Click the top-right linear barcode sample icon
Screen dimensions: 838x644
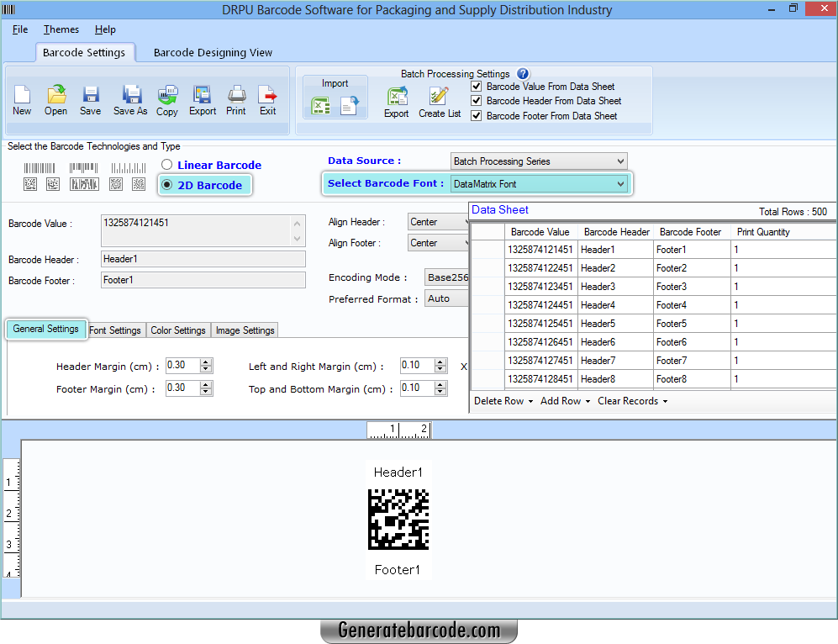pos(129,168)
